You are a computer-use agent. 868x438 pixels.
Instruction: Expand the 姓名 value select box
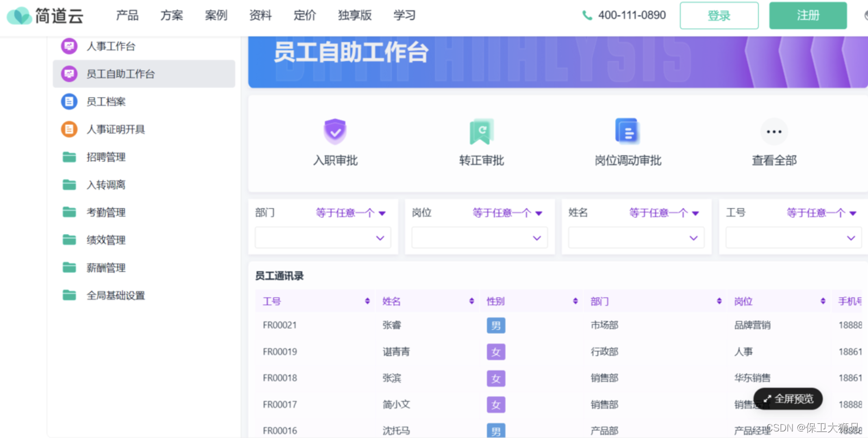click(x=636, y=237)
